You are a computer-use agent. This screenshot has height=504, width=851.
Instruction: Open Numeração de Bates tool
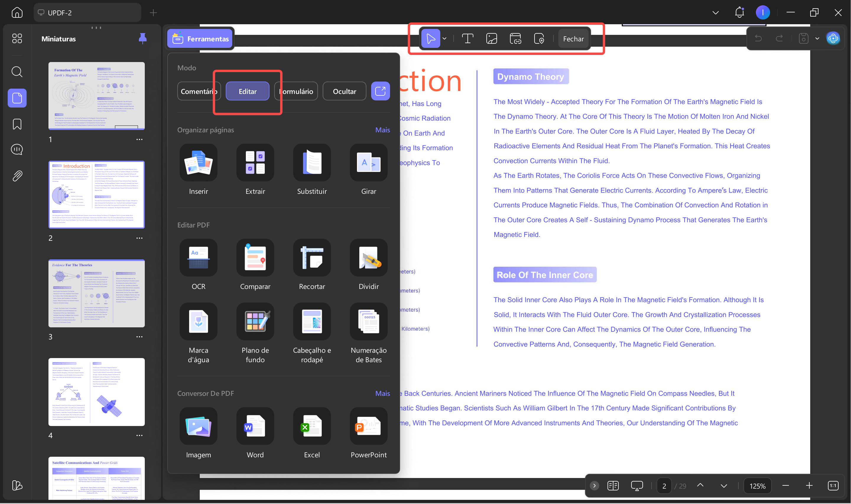[x=368, y=321]
